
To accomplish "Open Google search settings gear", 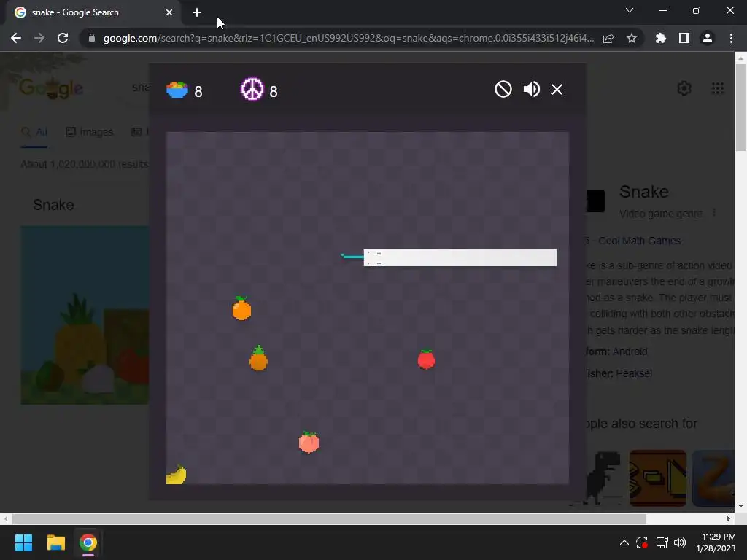I will tap(684, 88).
